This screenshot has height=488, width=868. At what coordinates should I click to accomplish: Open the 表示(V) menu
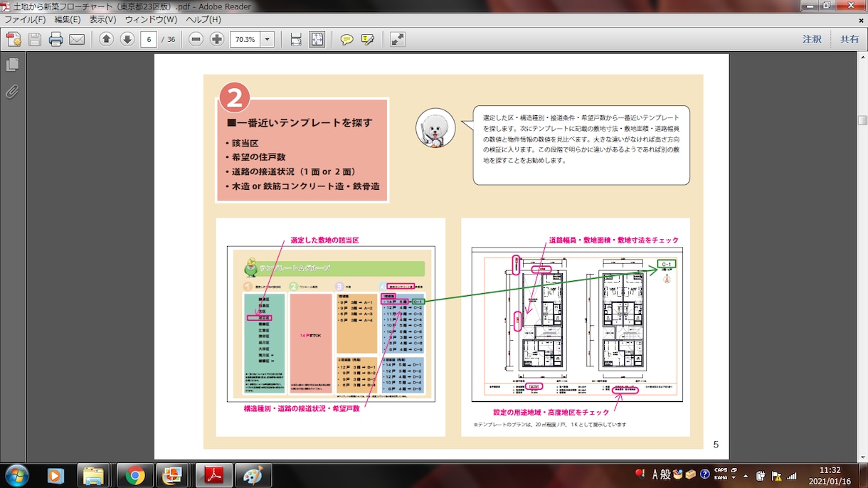pyautogui.click(x=103, y=20)
